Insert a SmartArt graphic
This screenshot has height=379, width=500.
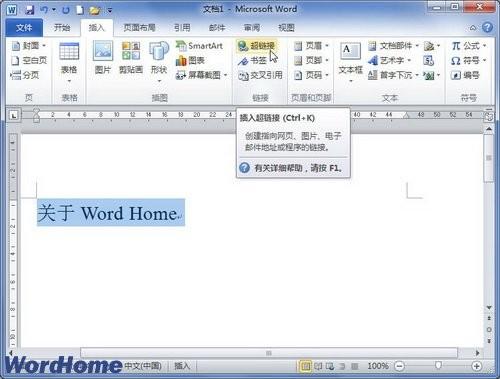[199, 46]
